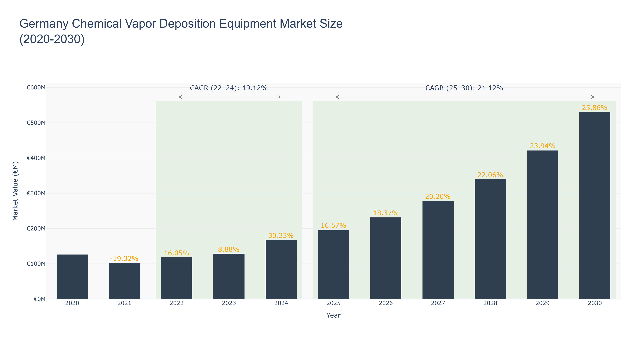The height and width of the screenshot is (345, 644).
Task: Click the €100M axis tick label
Action: coord(36,264)
